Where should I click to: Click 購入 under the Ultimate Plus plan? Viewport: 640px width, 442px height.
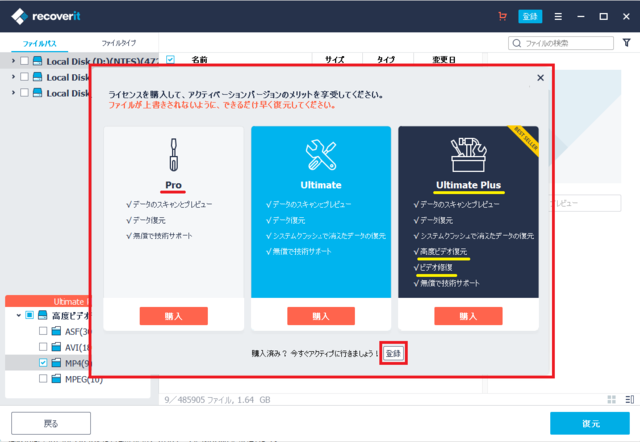coord(468,316)
